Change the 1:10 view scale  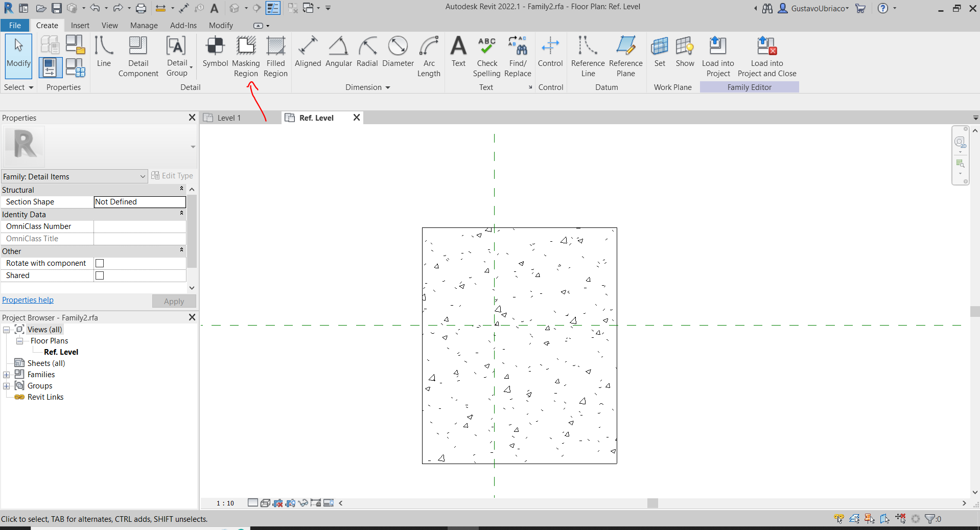[225, 503]
